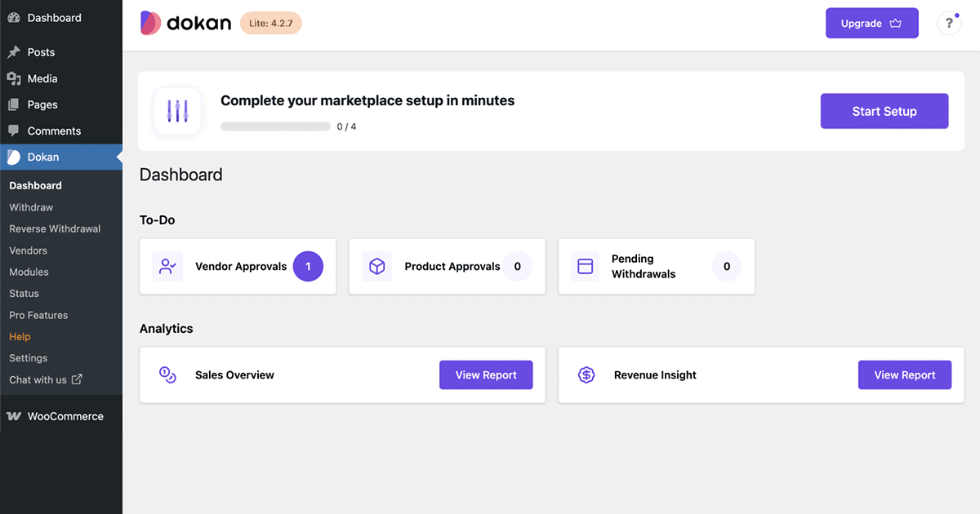Image resolution: width=980 pixels, height=514 pixels.
Task: Click the Upgrade button
Action: pos(871,23)
